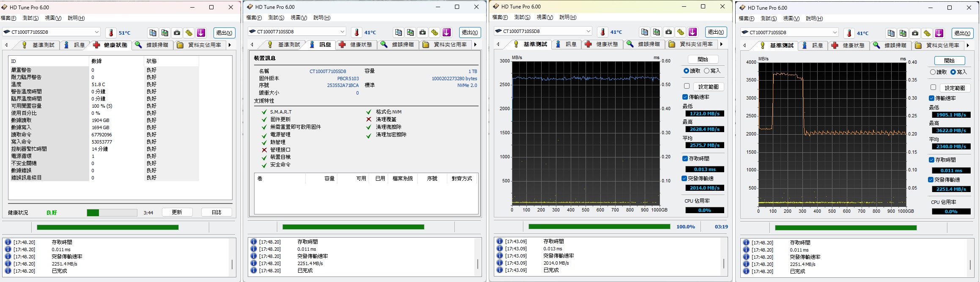Toggle 存取時間 checkbox in write benchmark window

click(932, 160)
